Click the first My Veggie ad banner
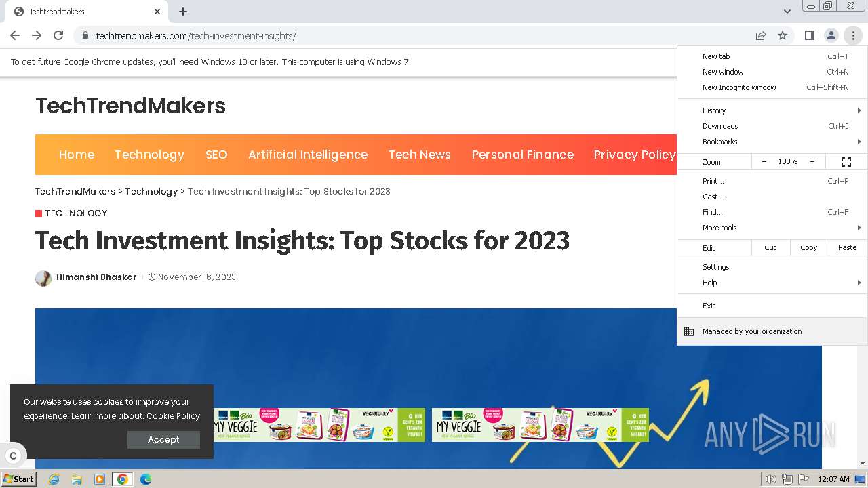The width and height of the screenshot is (868, 488). (x=319, y=425)
